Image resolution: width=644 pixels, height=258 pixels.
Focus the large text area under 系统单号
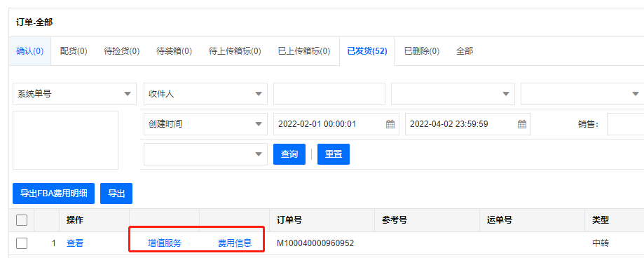[66, 140]
